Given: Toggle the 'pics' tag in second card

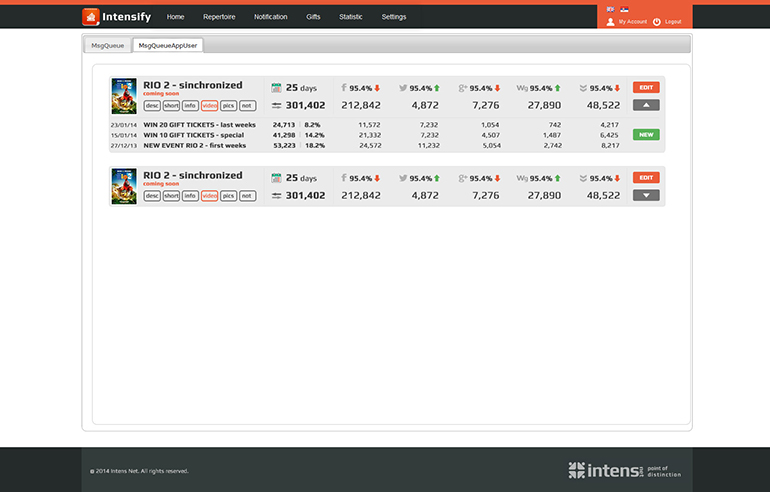Looking at the screenshot, I should pos(229,196).
